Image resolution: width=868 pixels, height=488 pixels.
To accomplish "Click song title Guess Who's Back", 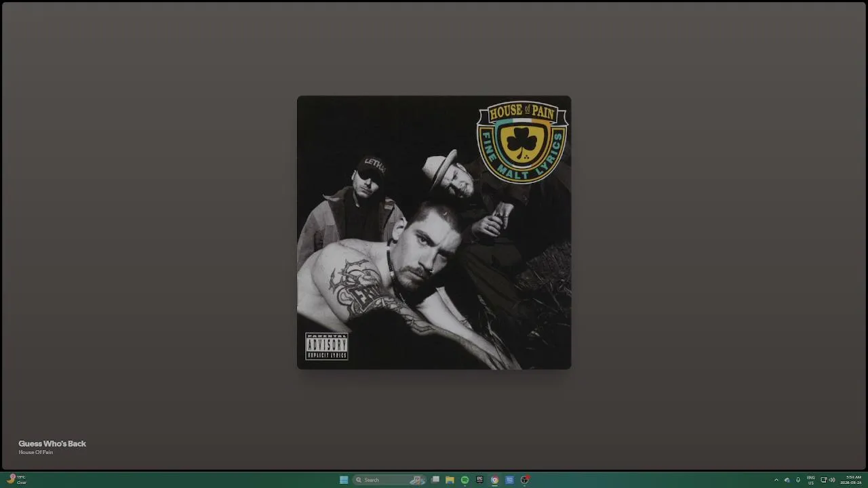I will click(x=52, y=443).
